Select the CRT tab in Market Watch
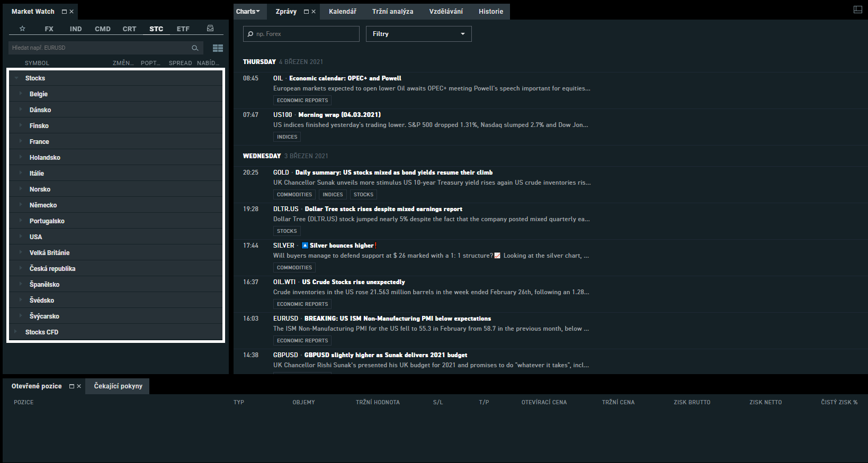Viewport: 868px width, 463px height. (x=129, y=29)
